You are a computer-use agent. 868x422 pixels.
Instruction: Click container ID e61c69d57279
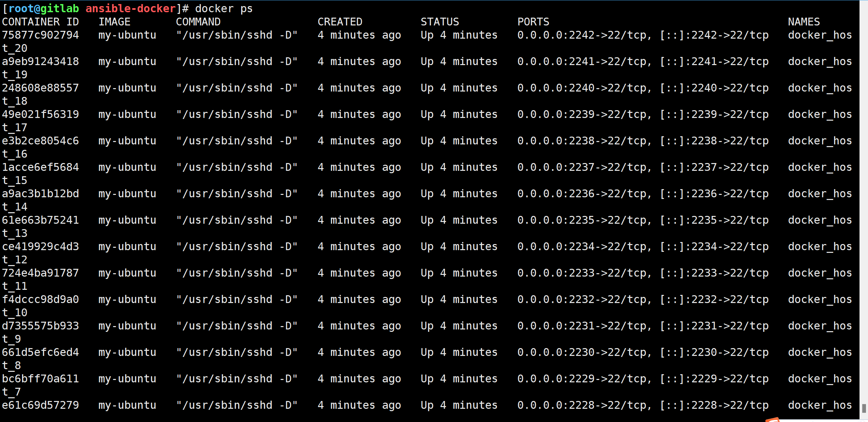click(40, 405)
